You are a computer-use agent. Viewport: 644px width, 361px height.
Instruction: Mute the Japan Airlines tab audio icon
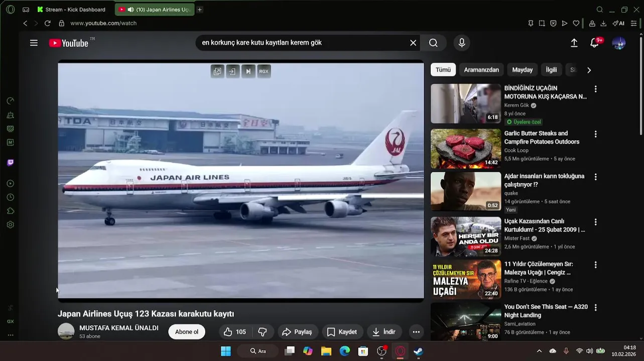(131, 10)
